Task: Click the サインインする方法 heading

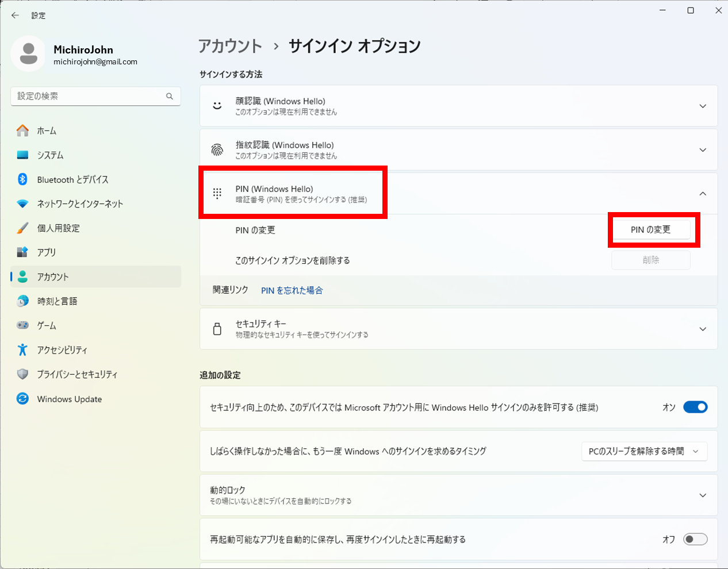Action: click(231, 74)
